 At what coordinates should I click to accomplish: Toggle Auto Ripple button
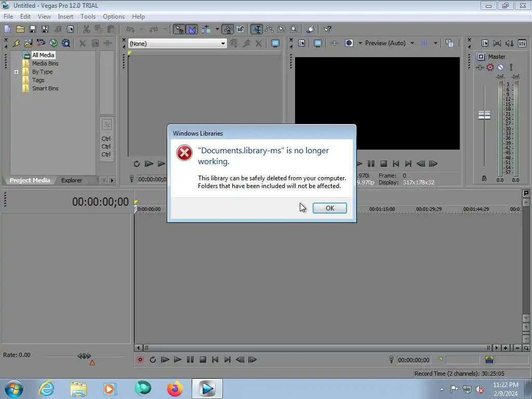(206, 30)
